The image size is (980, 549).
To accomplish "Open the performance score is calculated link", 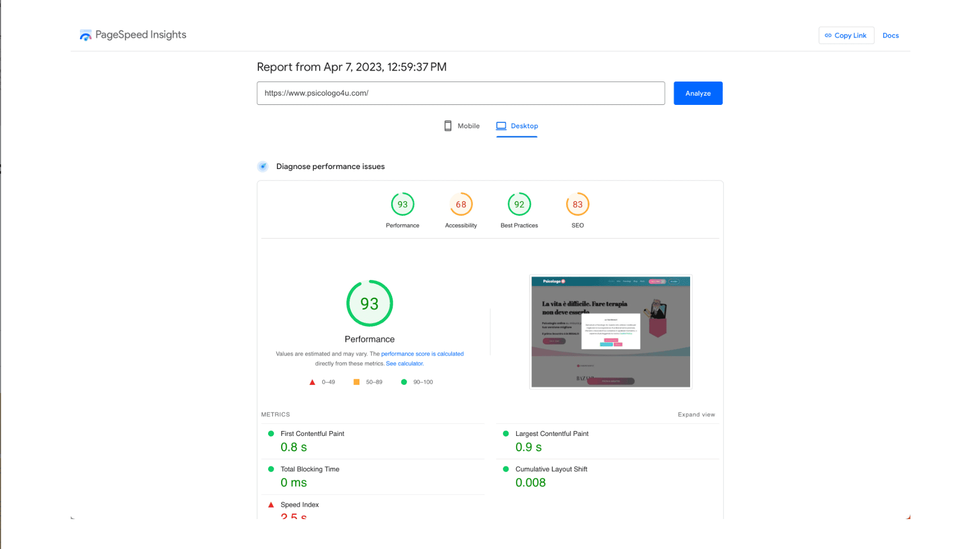I will pos(422,354).
